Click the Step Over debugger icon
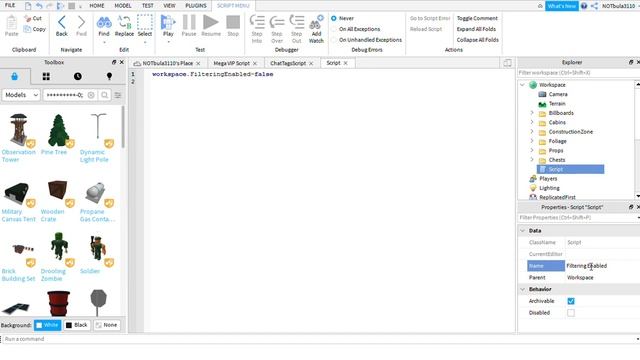640x360 pixels. (x=277, y=22)
